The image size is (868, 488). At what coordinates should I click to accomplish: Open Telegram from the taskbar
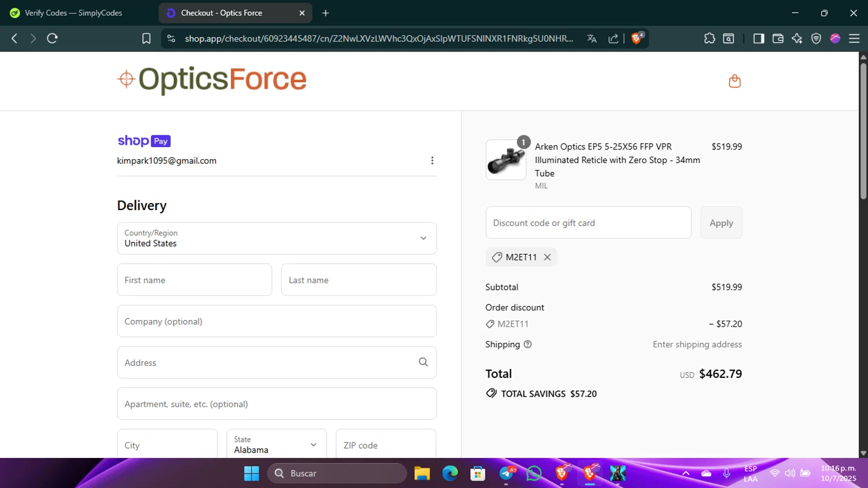coord(507,474)
